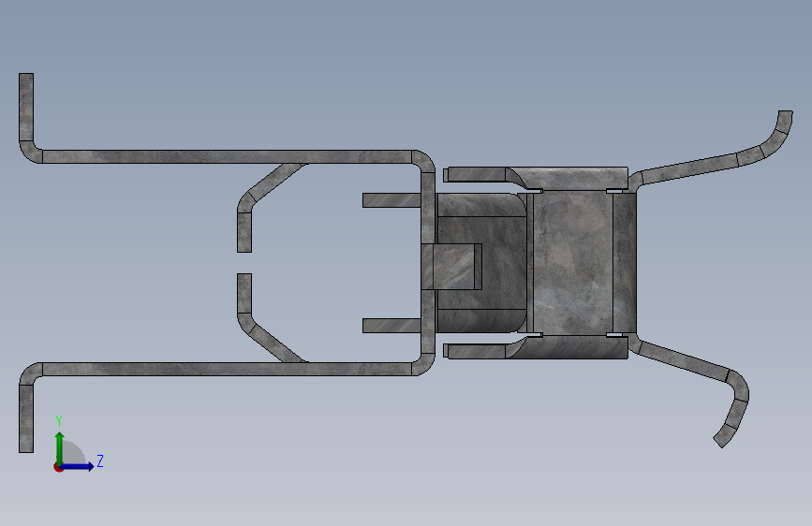Click the green "Y" axis label
Viewport: 812px width, 526px height.
[x=59, y=421]
